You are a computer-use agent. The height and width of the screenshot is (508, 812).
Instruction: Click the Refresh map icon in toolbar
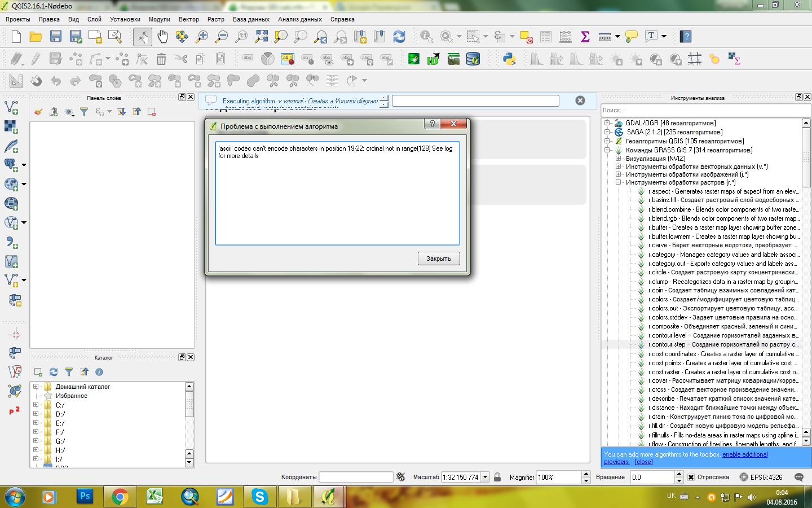coord(399,37)
